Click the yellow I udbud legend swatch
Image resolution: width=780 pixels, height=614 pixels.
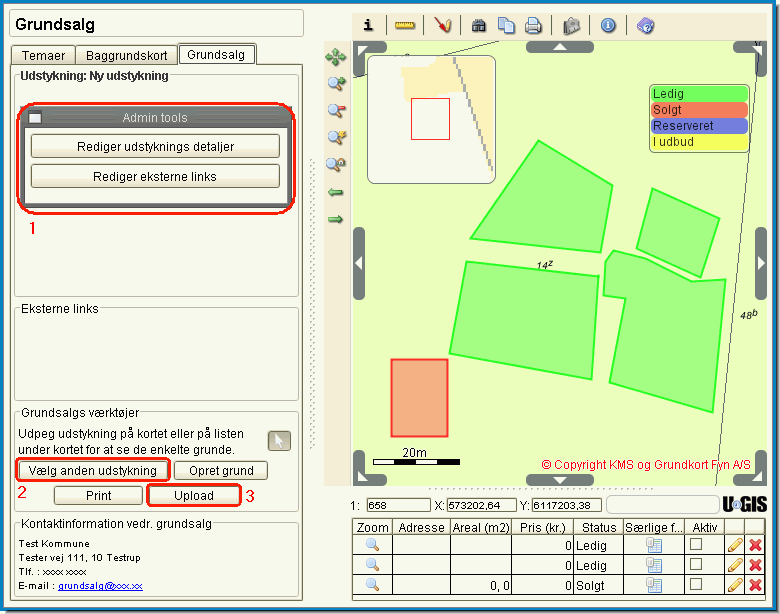point(699,142)
